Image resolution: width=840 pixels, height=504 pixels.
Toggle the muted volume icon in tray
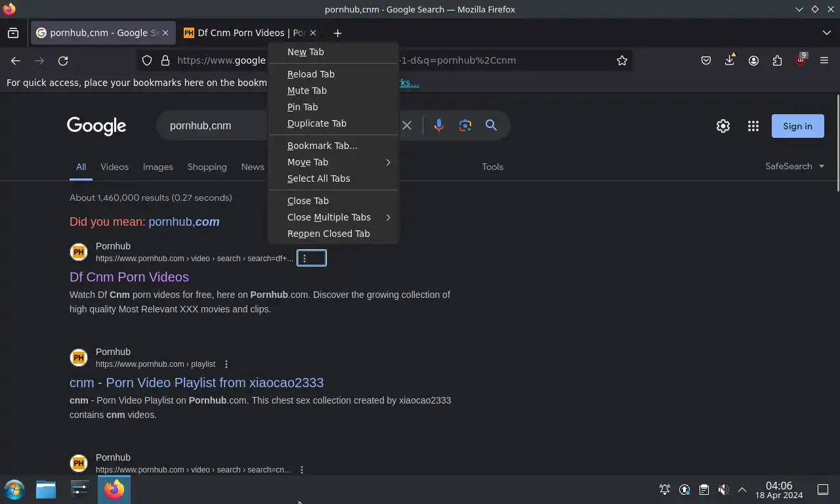[x=723, y=490]
